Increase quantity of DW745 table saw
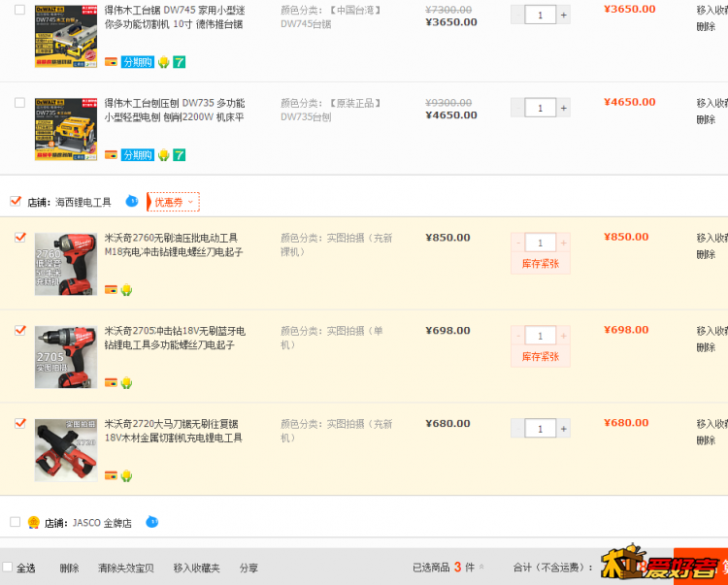728x585 pixels. [x=563, y=15]
